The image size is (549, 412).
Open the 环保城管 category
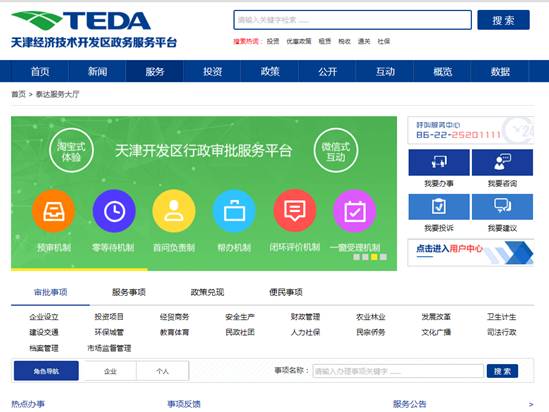coord(109,332)
